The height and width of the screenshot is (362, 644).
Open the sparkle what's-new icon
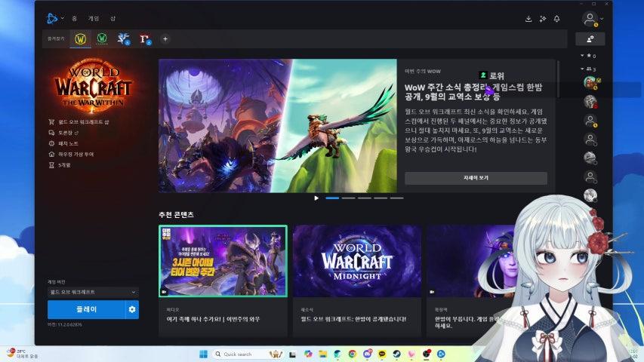543,19
